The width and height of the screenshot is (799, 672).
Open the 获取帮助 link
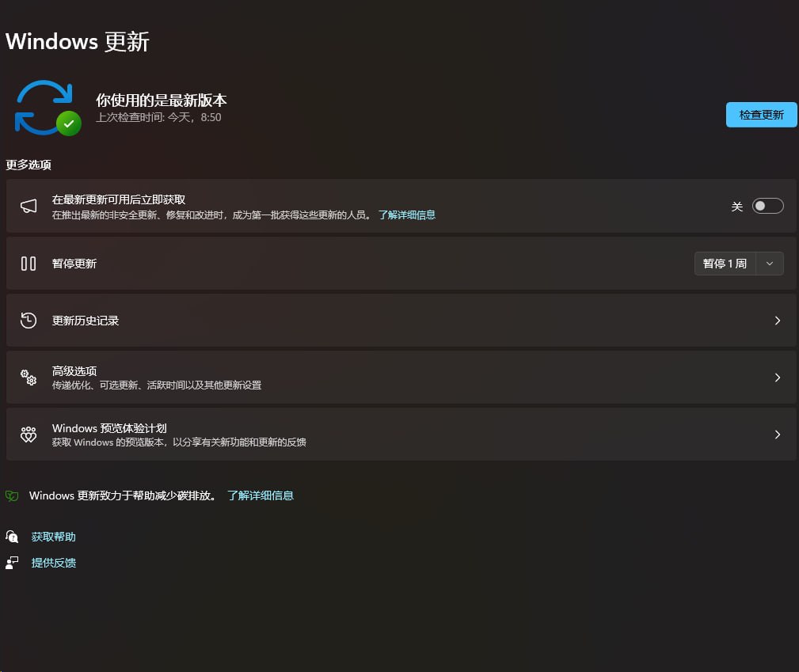pyautogui.click(x=54, y=537)
